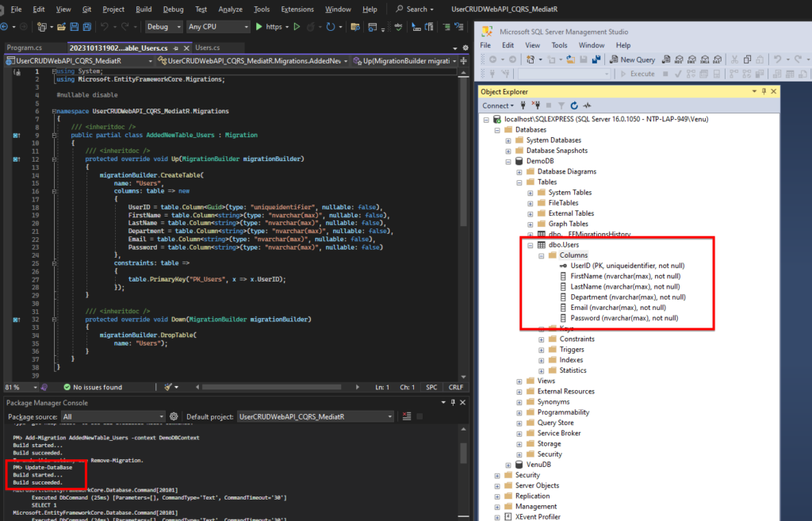Open the Connect dropdown in Object Explorer
Viewport: 812px width, 521px height.
tap(498, 105)
